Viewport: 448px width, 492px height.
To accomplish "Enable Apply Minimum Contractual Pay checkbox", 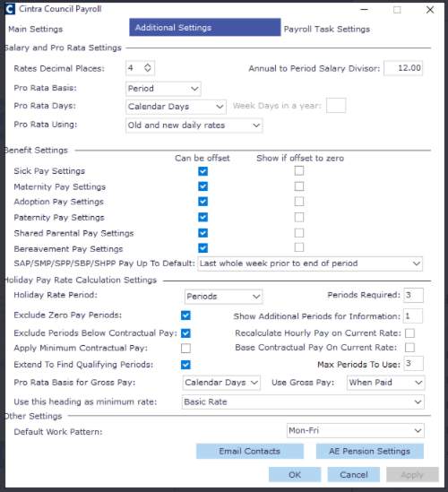I will click(185, 349).
